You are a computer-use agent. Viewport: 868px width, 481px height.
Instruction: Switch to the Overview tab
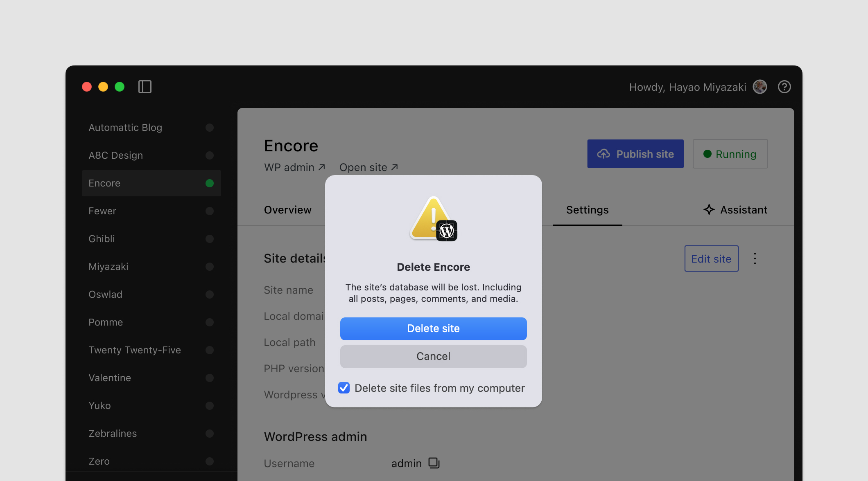click(287, 210)
